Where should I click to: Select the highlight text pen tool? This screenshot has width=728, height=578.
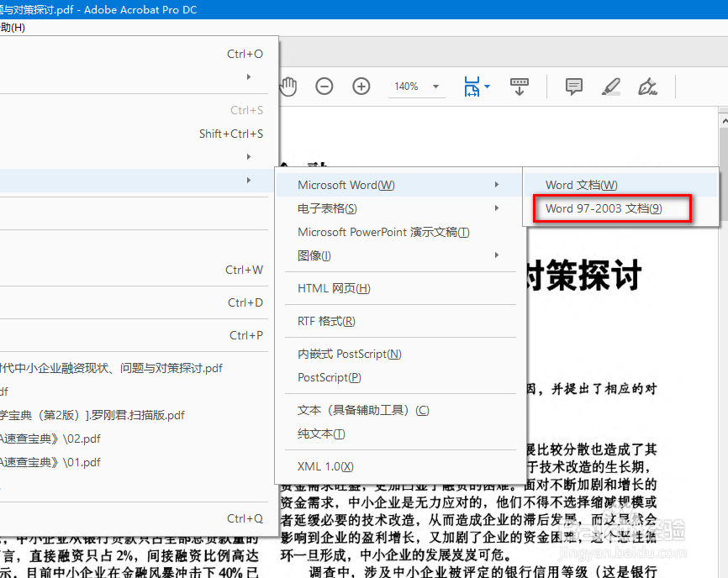pos(611,87)
